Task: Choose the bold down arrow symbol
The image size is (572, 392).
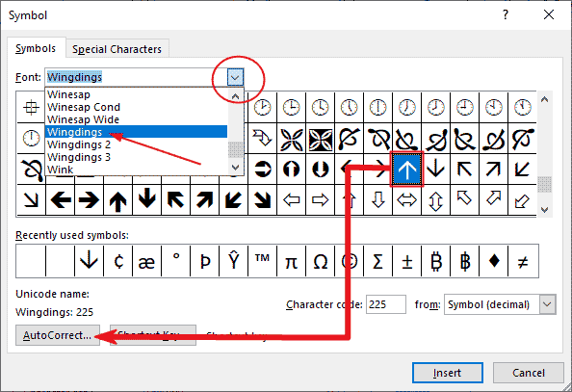Action: pyautogui.click(x=146, y=198)
